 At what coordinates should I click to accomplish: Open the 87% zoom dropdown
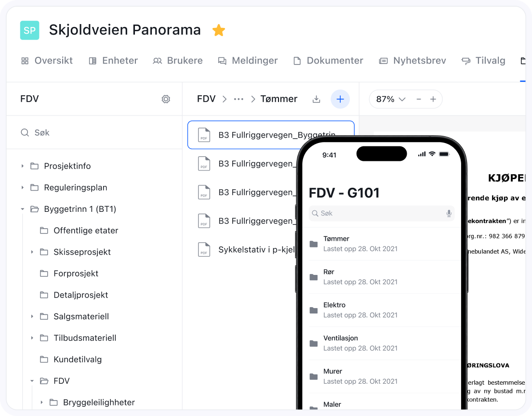click(391, 99)
